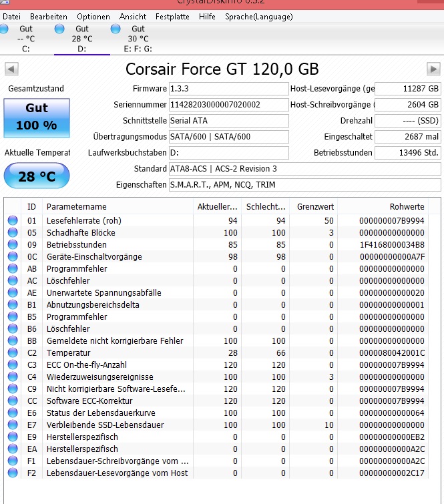The height and width of the screenshot is (504, 444).
Task: Select raw value 00000000002C17
Action: (x=392, y=473)
